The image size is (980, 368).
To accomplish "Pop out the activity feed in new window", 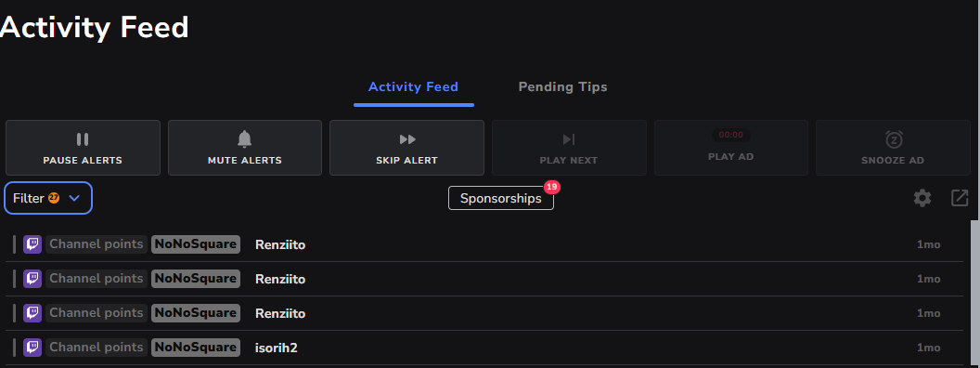I will click(x=960, y=198).
